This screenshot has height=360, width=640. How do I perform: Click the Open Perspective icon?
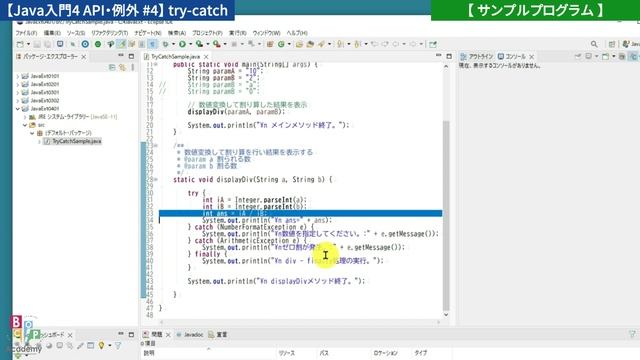pos(612,44)
